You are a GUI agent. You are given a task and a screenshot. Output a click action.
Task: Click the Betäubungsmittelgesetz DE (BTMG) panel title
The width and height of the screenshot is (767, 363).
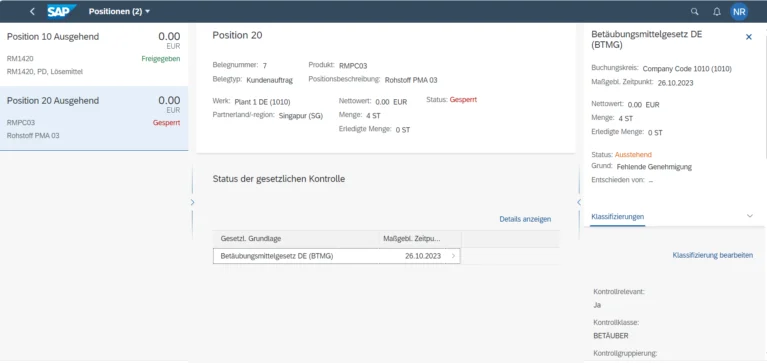647,40
